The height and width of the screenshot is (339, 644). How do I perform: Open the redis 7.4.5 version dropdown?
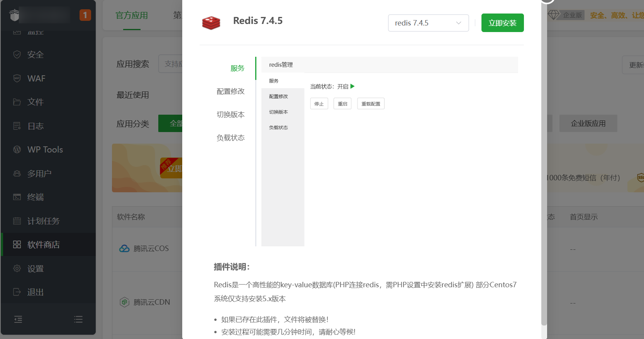[428, 23]
